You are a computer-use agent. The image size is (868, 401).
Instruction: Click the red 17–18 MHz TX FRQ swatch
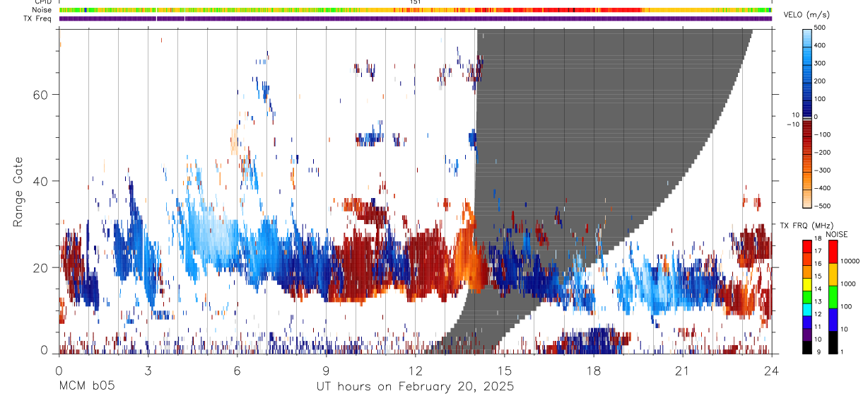coord(807,245)
